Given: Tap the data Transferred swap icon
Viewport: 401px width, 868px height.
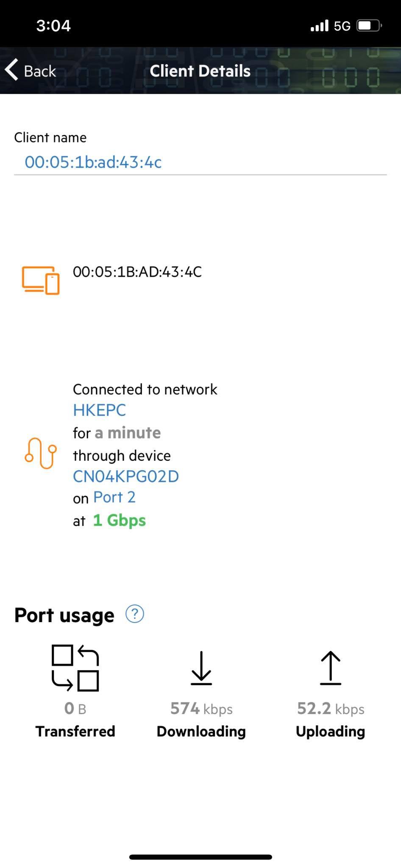Looking at the screenshot, I should tap(75, 668).
